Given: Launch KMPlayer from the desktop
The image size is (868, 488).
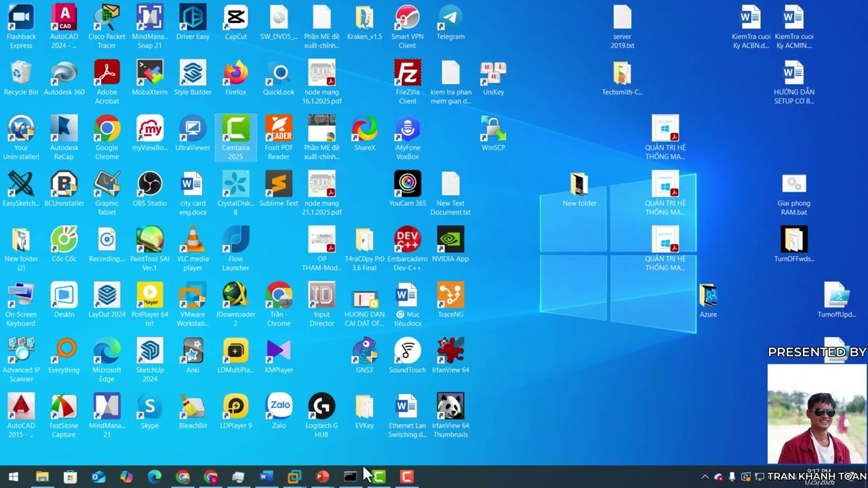Looking at the screenshot, I should (279, 356).
